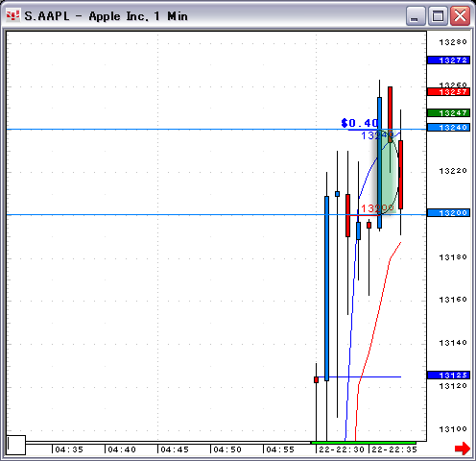Screen dimensions: 476x461
Task: Click the S.AAPL - Apple Inc. 1 Min title
Action: point(106,16)
